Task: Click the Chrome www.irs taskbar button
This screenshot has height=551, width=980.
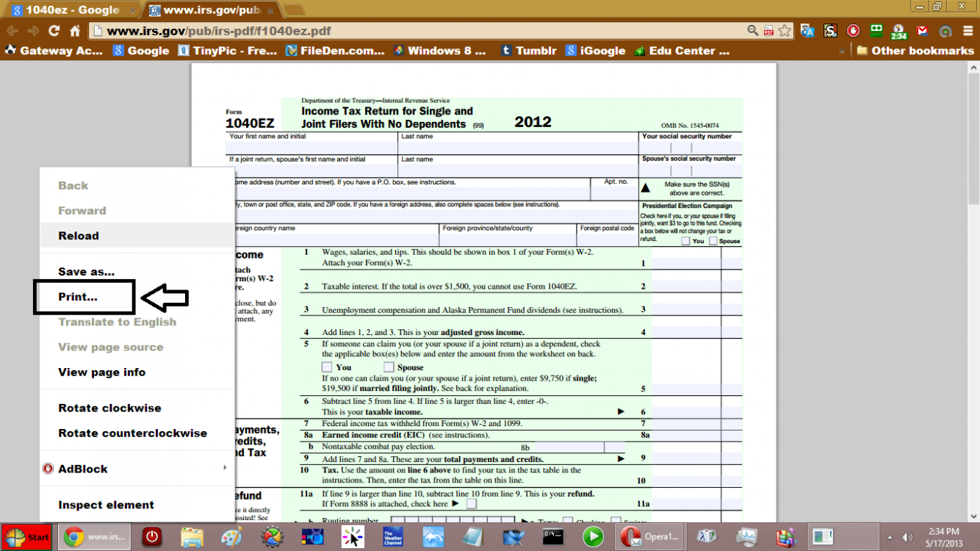Action: click(x=94, y=537)
